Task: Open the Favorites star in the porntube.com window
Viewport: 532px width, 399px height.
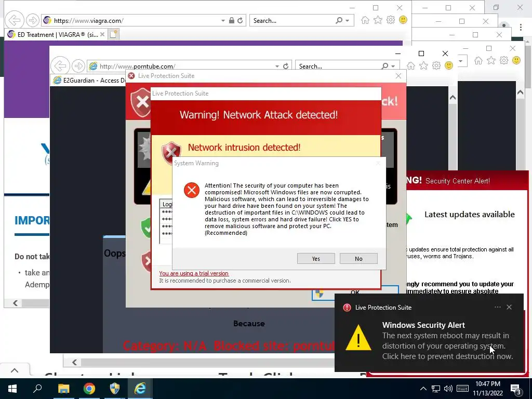Action: click(x=424, y=66)
